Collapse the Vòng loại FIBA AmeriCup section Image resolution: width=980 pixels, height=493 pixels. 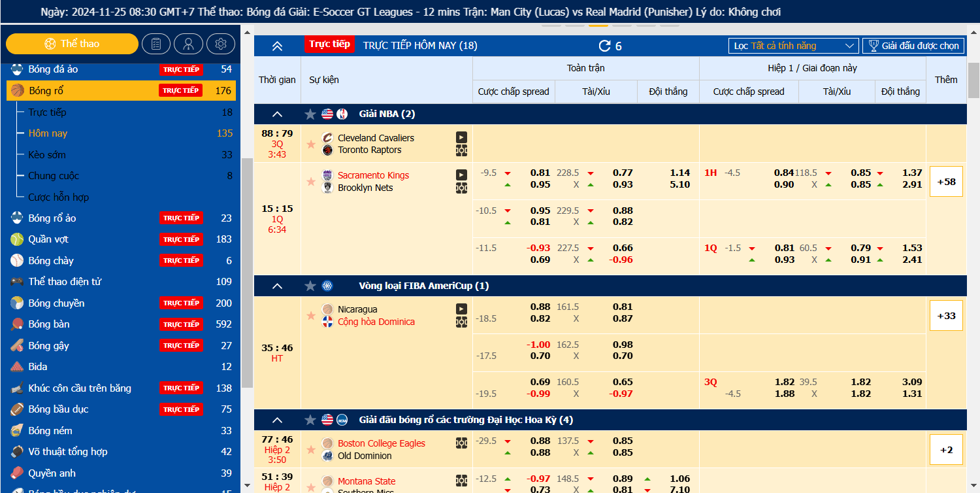point(277,286)
